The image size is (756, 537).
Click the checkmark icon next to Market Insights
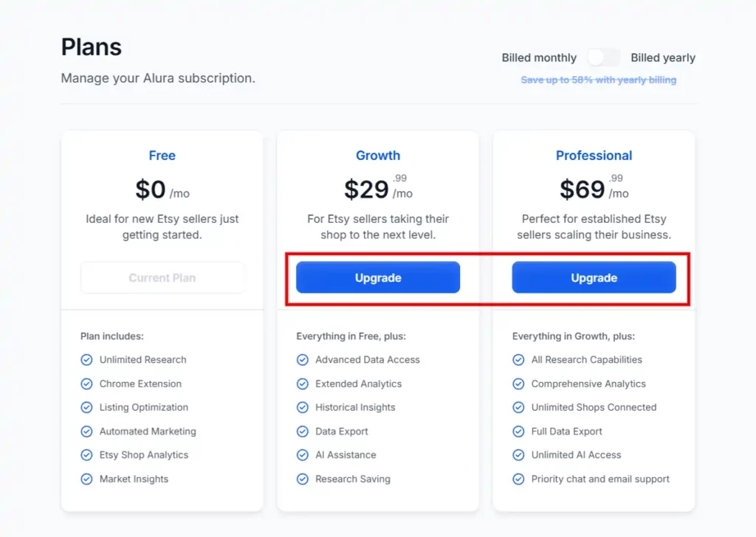point(86,479)
